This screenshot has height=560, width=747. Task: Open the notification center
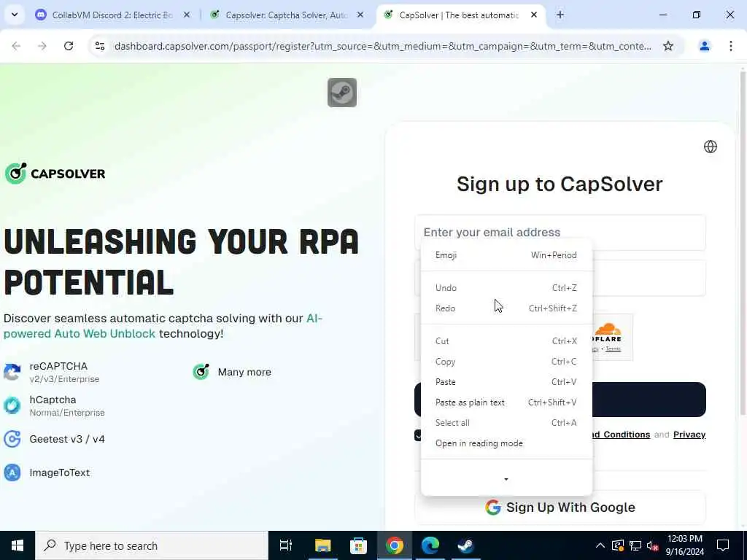tap(723, 545)
